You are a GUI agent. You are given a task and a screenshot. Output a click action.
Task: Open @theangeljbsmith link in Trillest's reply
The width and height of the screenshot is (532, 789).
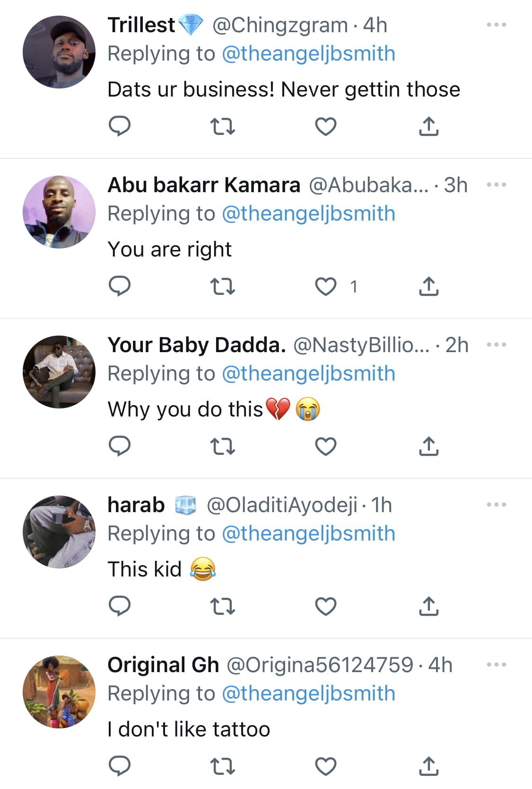pos(308,53)
